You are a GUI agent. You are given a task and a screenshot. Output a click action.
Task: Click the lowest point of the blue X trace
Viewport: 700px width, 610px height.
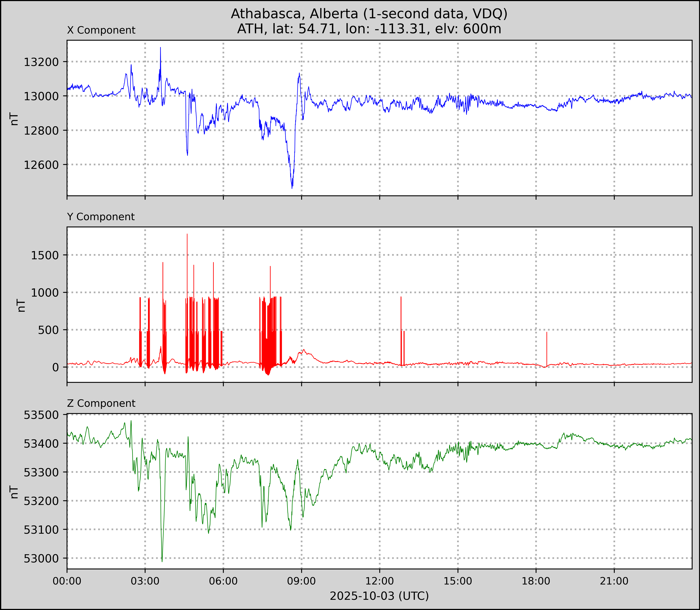pos(292,188)
